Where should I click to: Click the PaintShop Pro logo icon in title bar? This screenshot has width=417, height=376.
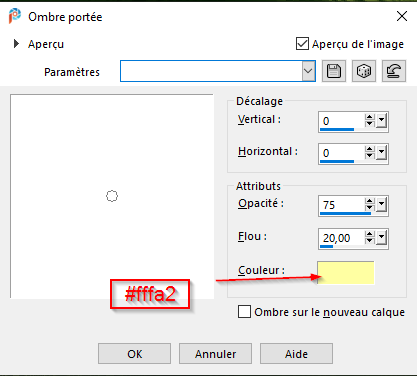(14, 16)
